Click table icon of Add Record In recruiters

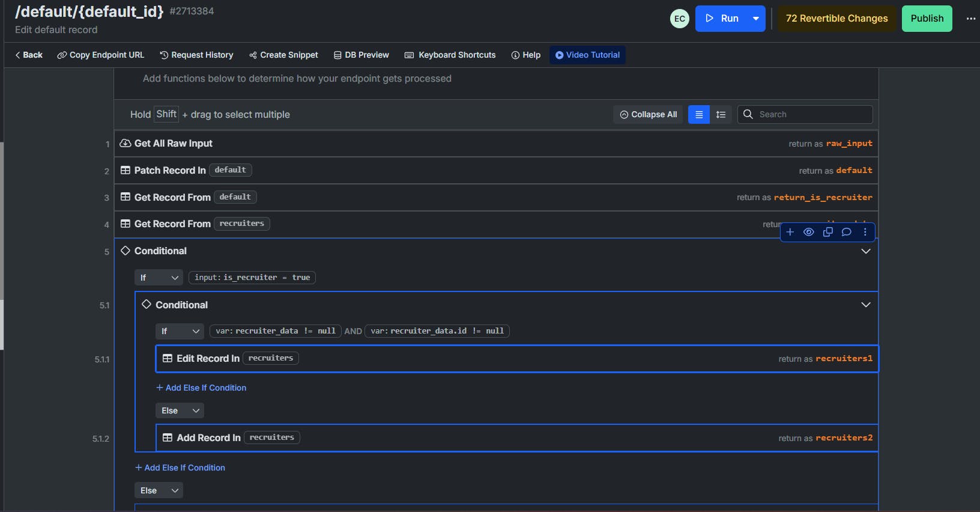[x=168, y=437]
